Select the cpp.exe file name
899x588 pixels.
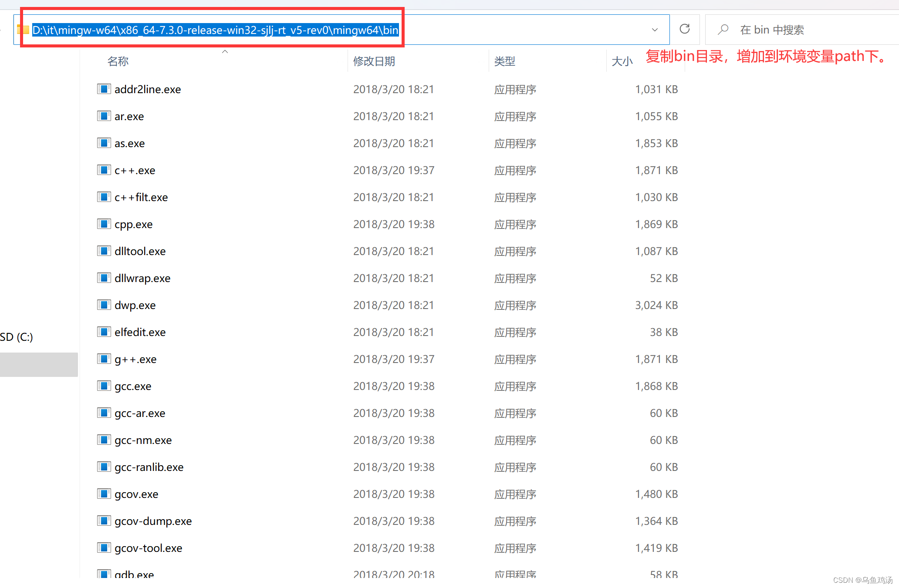(133, 224)
